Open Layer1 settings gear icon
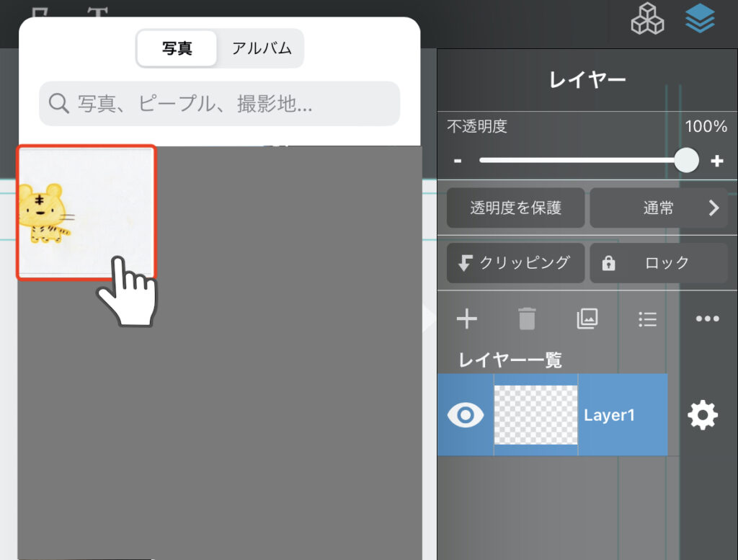 [x=703, y=415]
